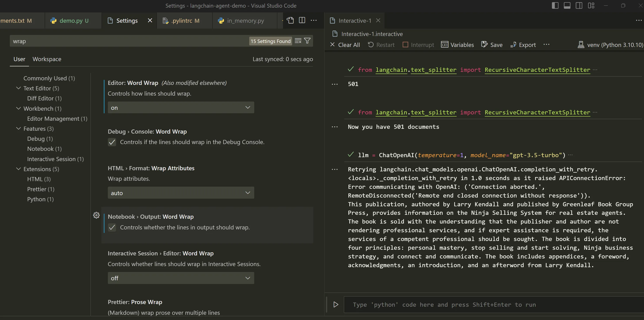Open the demo.py editor tab

pos(71,21)
